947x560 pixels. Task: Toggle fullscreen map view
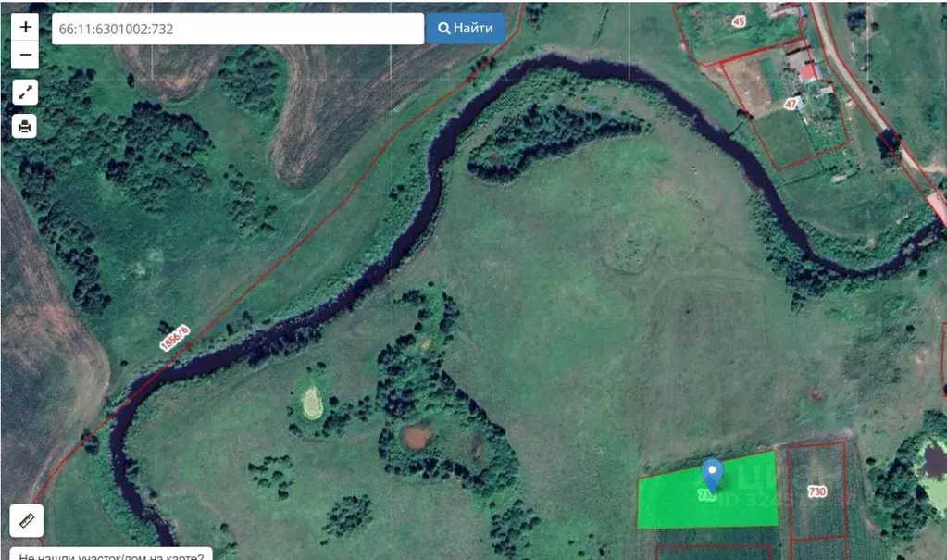pos(25,93)
